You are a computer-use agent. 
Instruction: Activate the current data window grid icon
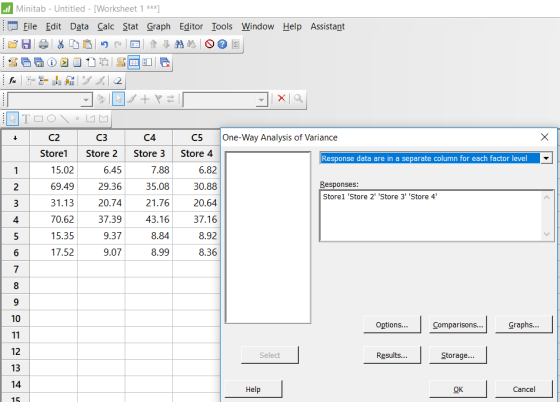pyautogui.click(x=134, y=62)
